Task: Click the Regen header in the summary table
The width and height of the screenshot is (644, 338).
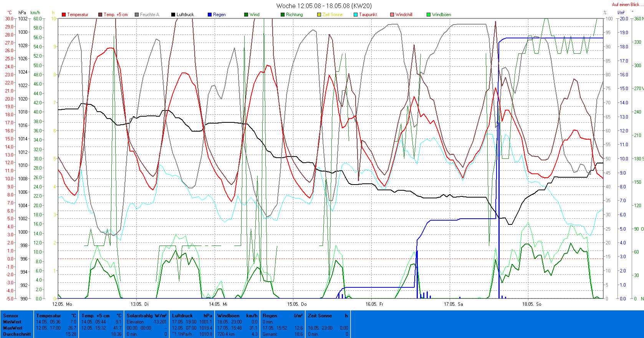Action: click(x=270, y=316)
